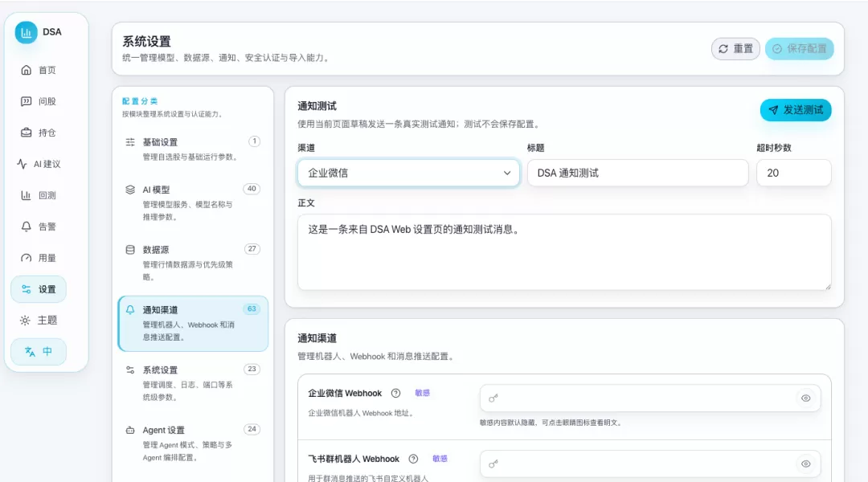This screenshot has width=868, height=482.
Task: Click the 保存配置 save button
Action: point(800,49)
